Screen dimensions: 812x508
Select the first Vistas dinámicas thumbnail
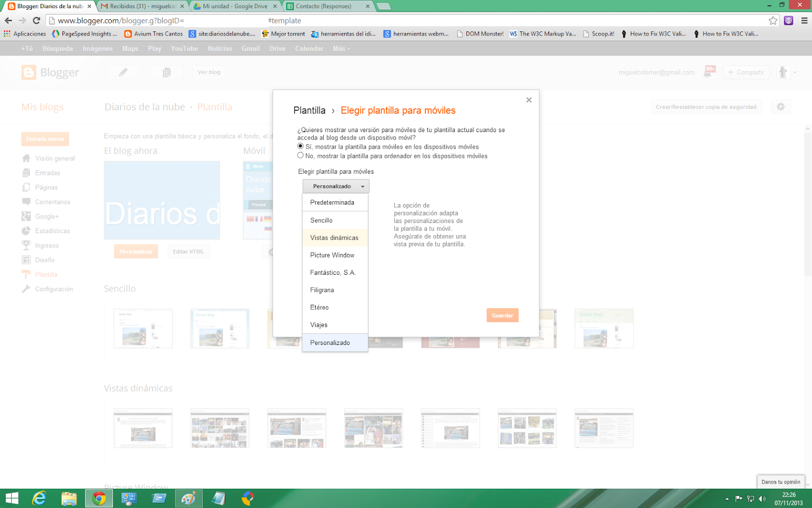point(143,428)
